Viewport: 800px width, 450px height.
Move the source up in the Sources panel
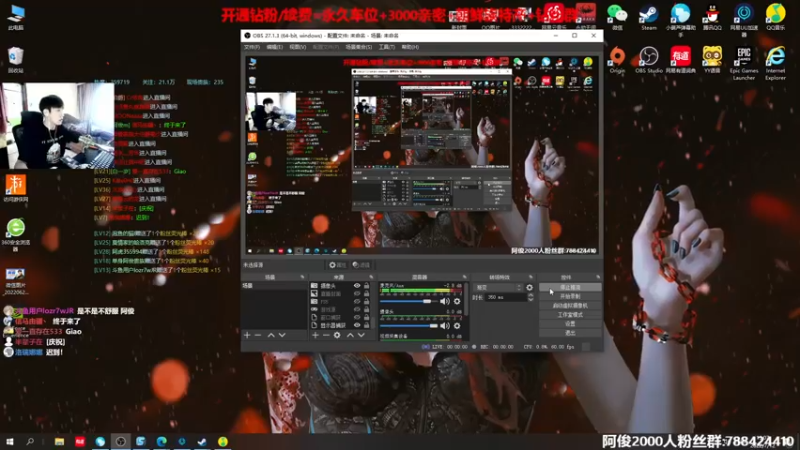(x=350, y=335)
